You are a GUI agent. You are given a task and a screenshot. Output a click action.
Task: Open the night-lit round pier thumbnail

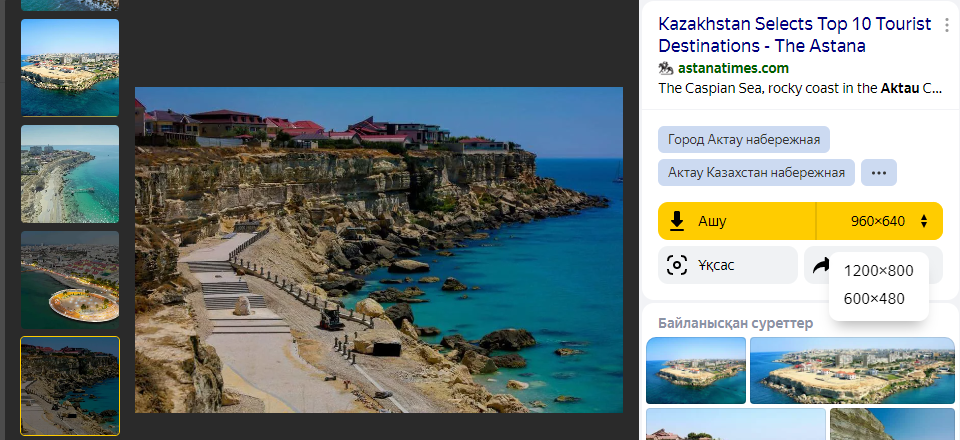coord(70,280)
